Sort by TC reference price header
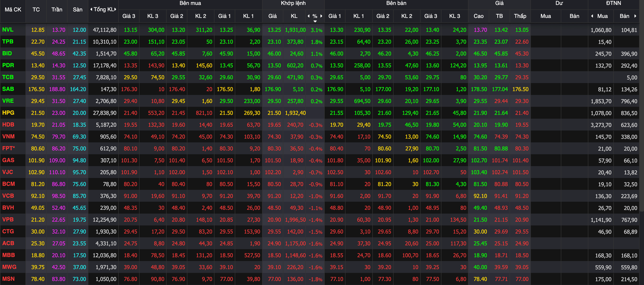The width and height of the screenshot is (644, 285). [x=36, y=9]
